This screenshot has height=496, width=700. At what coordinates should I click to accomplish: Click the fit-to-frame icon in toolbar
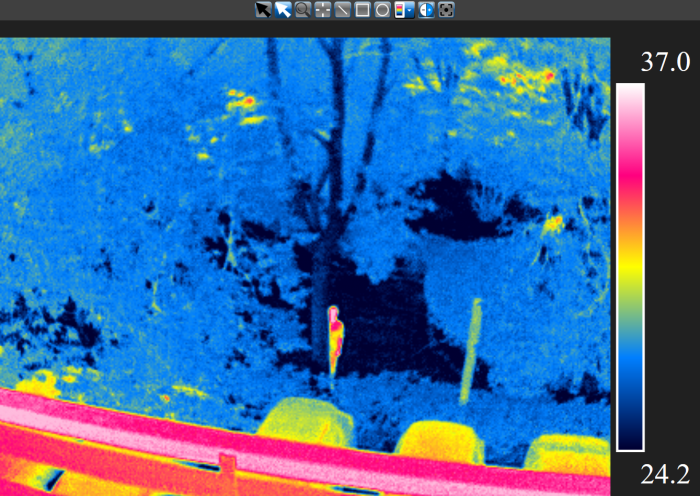[x=446, y=10]
